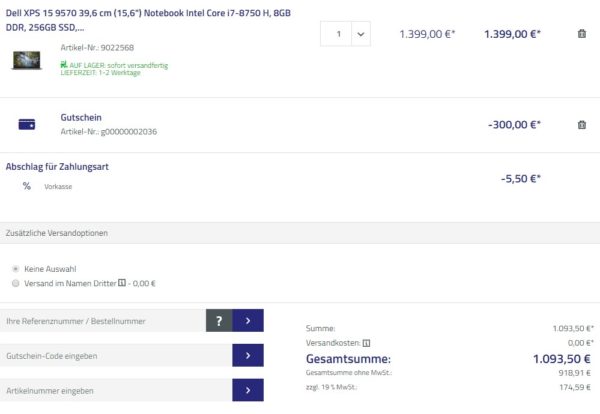Remove the Gutschein voucher with trash icon
The image size is (600, 414).
pos(582,125)
